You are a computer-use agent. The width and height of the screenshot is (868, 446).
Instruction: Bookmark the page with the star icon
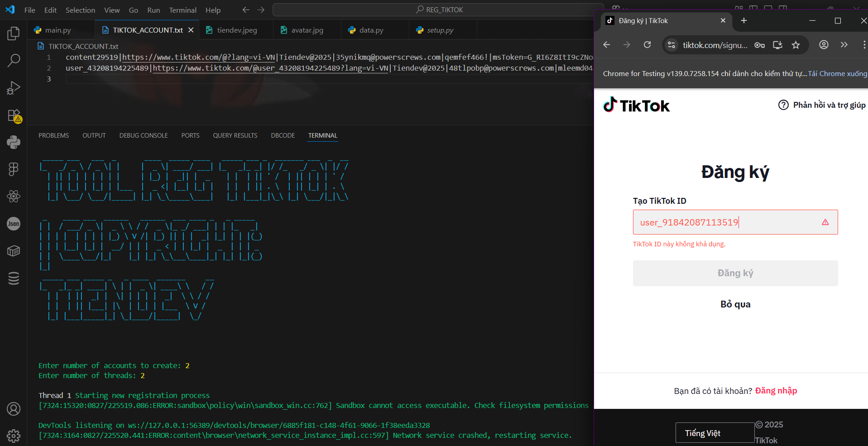[x=796, y=45]
